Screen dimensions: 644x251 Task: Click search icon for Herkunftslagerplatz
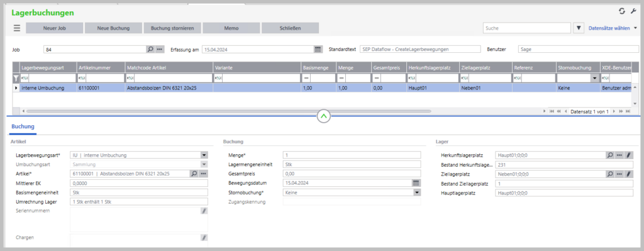(611, 155)
